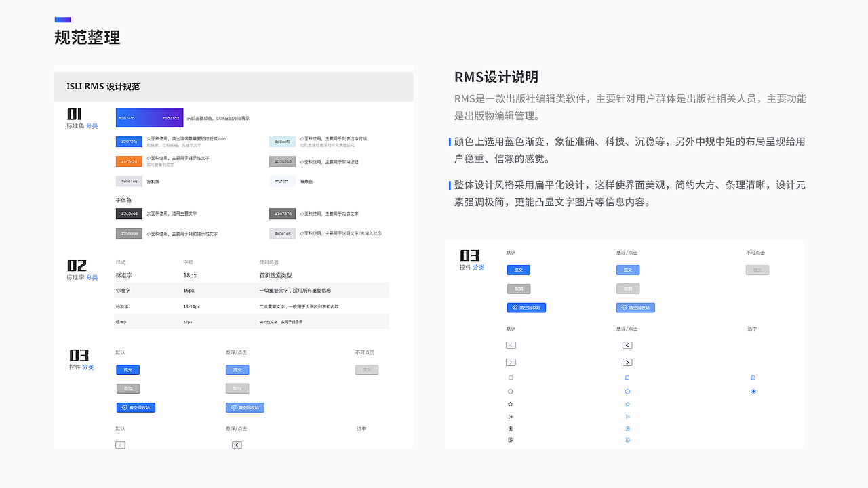The height and width of the screenshot is (488, 868).
Task: Click disabled 提交 button in ISLI RMS 设计规范 card
Action: (367, 370)
